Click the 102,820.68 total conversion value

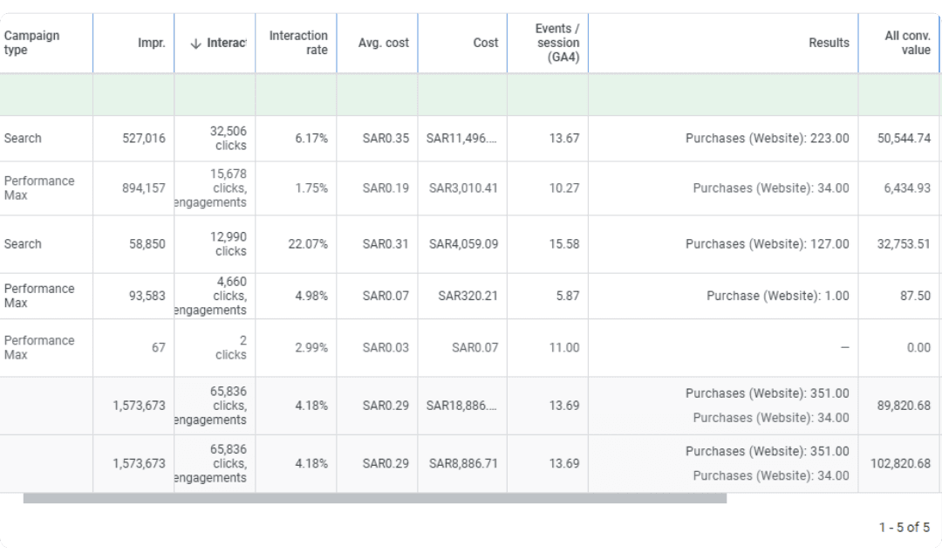(900, 463)
